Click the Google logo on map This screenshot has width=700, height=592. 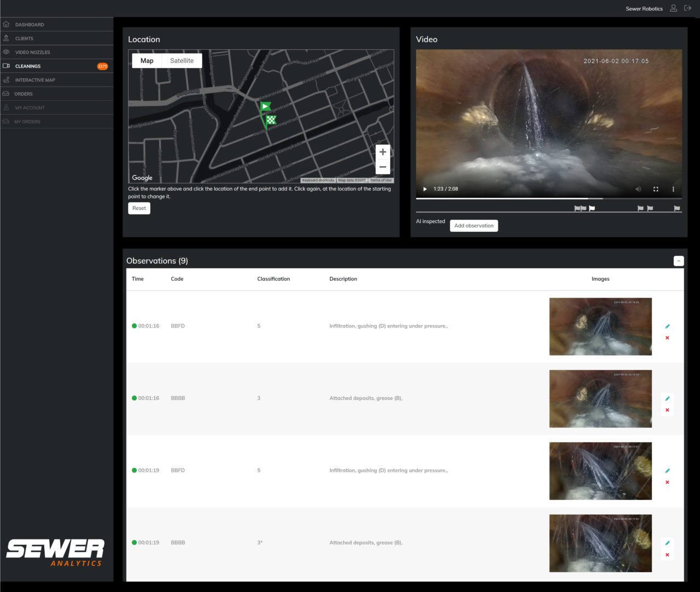142,178
